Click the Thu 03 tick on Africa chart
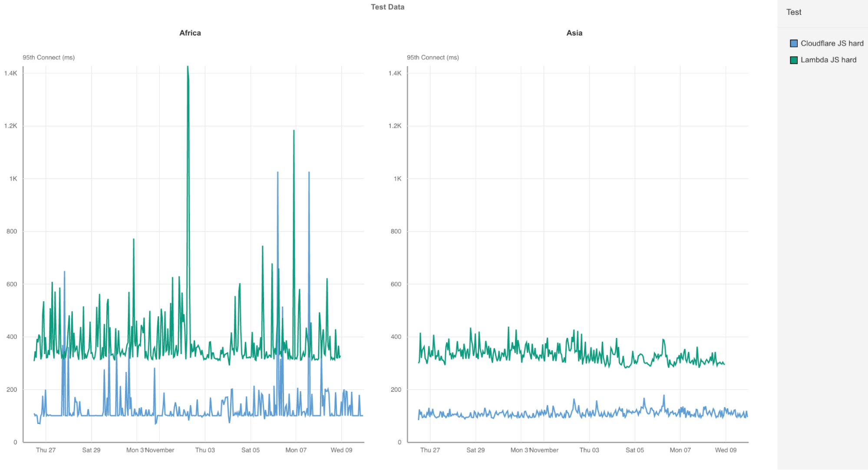The image size is (868, 470). [205, 450]
